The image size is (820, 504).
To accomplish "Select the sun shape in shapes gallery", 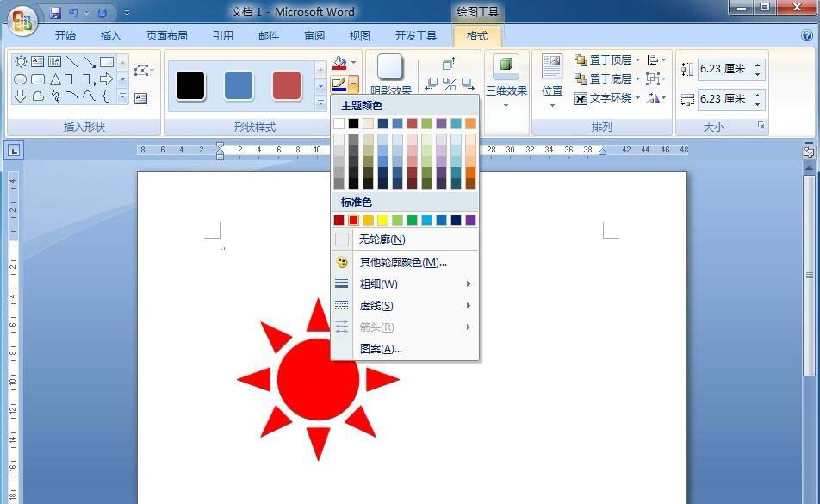I will [x=21, y=62].
